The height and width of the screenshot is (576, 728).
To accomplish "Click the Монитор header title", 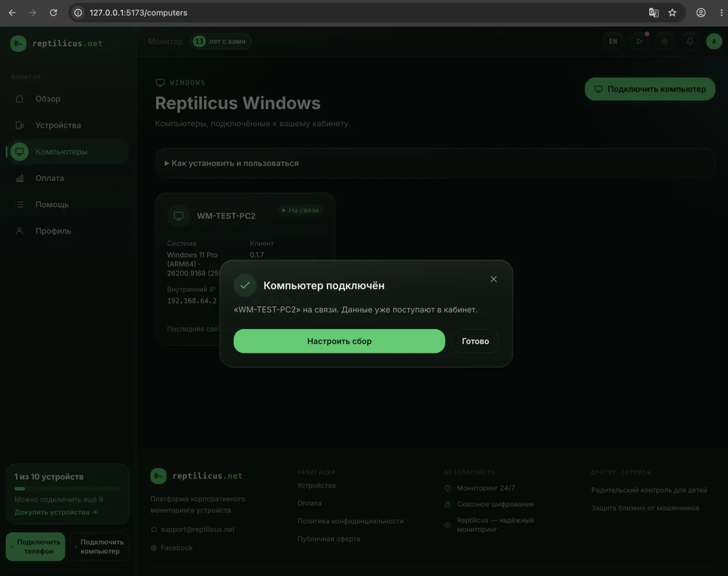I will (165, 41).
